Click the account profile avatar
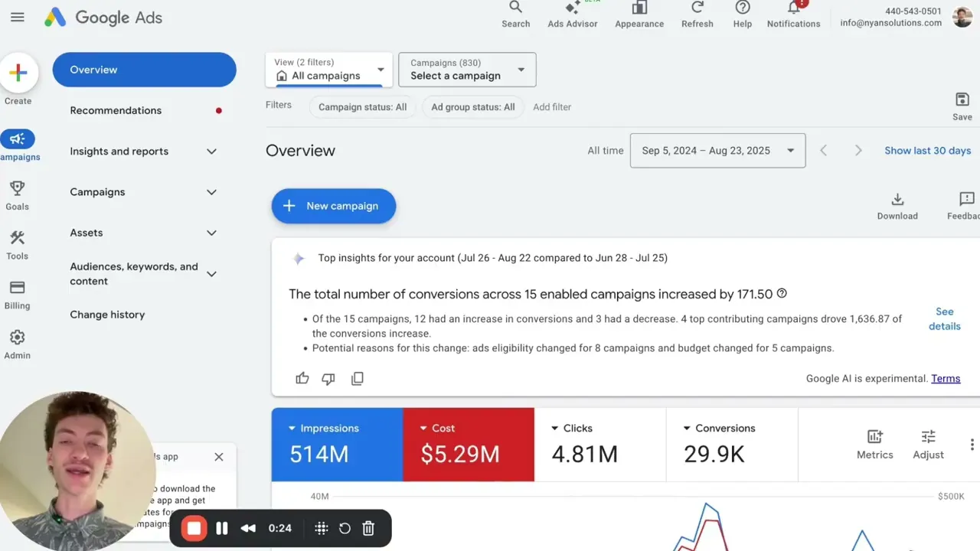Viewport: 980px width, 551px height. pyautogui.click(x=962, y=17)
